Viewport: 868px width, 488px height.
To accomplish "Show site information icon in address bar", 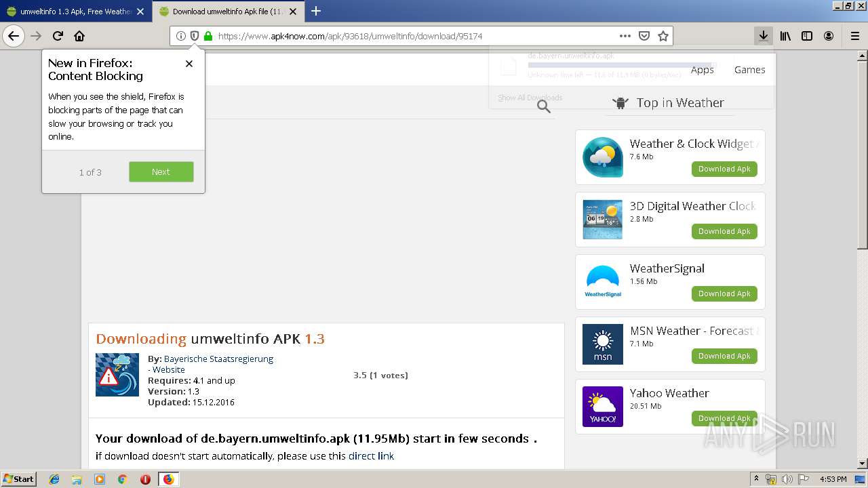I will click(x=181, y=36).
